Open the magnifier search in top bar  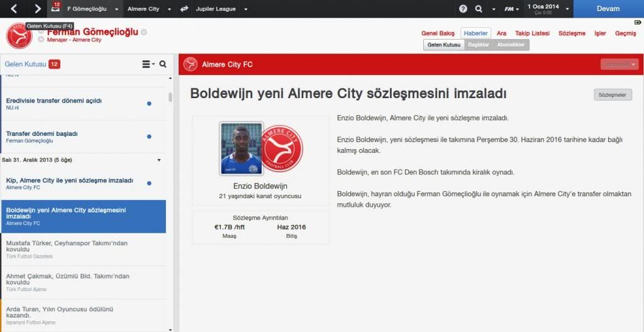(x=479, y=9)
